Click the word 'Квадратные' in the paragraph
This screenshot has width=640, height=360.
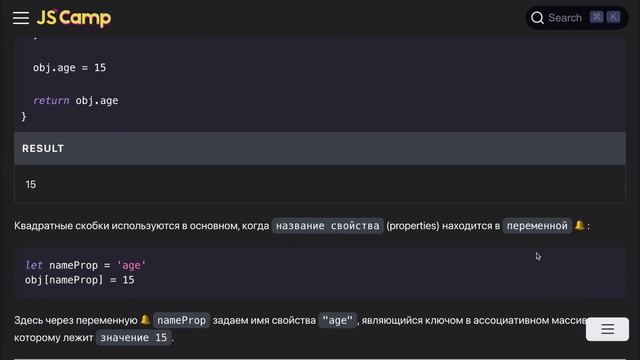44,226
